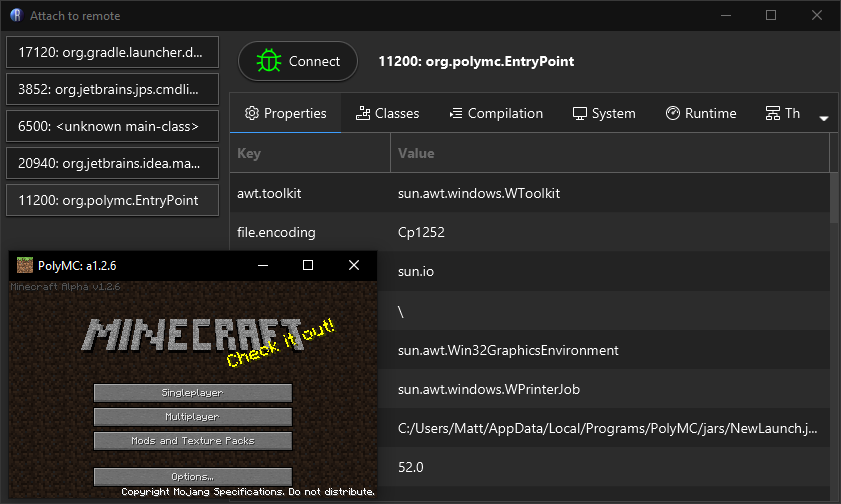Open Mods and Texture Packs

193,441
